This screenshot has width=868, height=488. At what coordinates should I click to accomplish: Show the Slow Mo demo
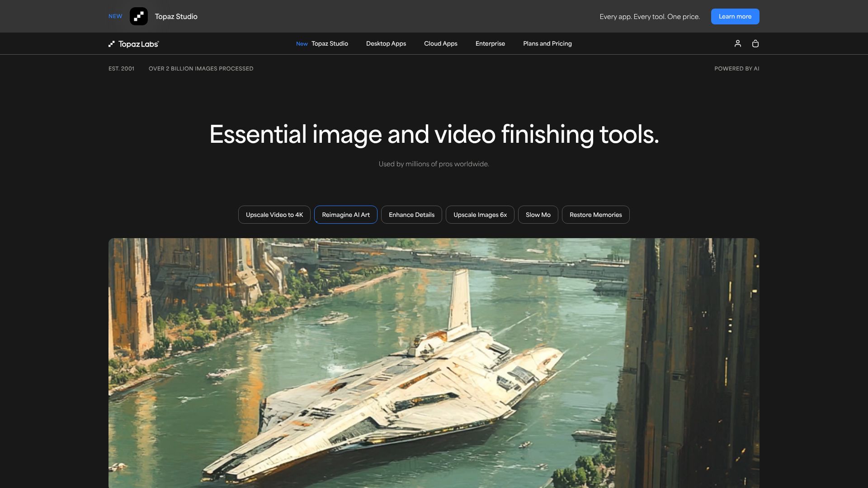pos(538,215)
